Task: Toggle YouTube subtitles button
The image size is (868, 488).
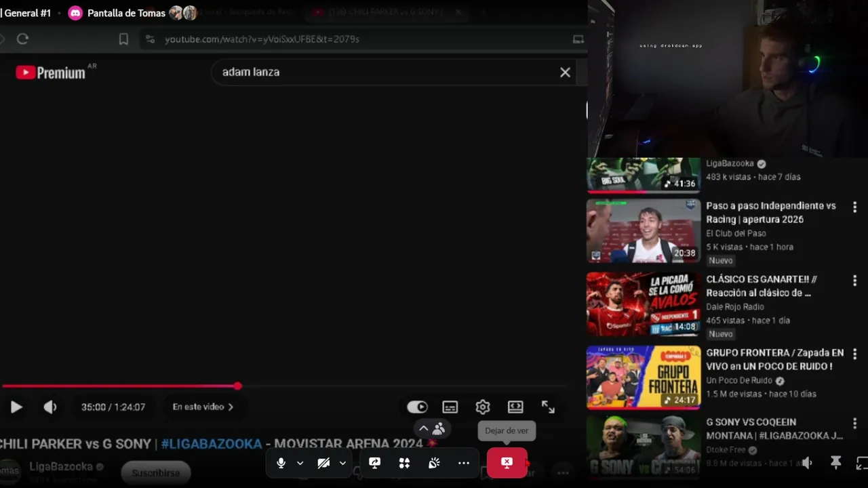Action: [x=450, y=407]
